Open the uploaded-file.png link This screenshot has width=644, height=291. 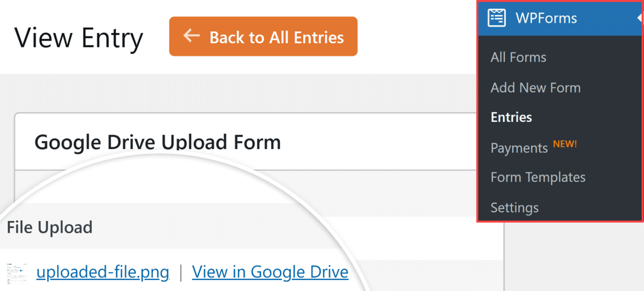pyautogui.click(x=103, y=272)
